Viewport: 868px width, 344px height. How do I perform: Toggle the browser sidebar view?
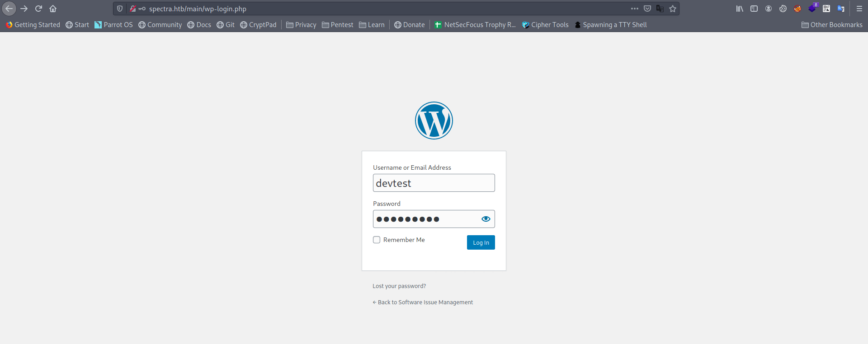pyautogui.click(x=754, y=9)
